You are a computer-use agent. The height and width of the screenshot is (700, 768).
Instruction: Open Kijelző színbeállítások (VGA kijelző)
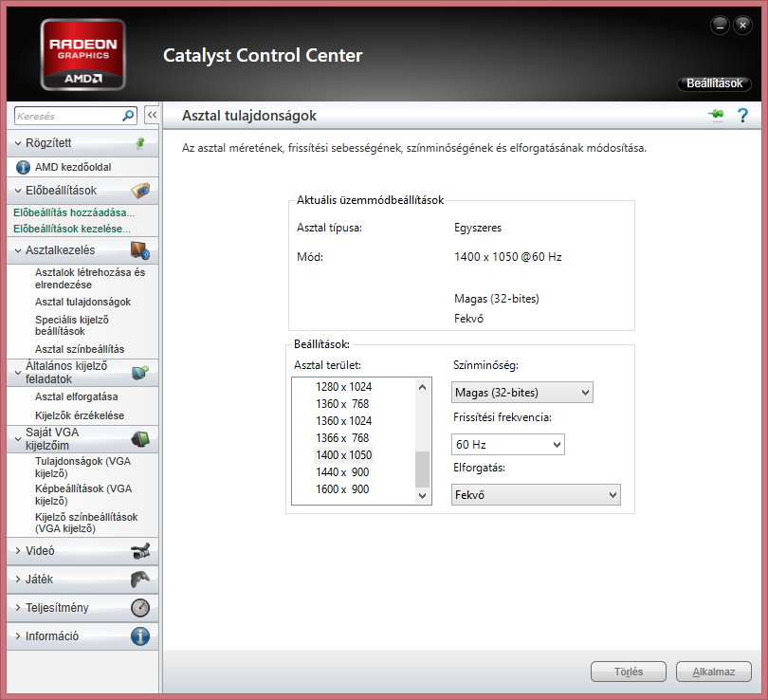pyautogui.click(x=86, y=523)
